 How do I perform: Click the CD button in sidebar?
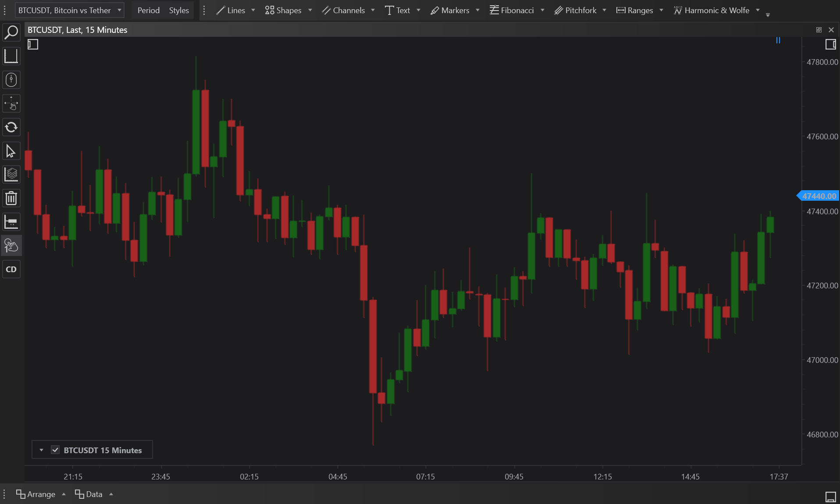point(11,269)
